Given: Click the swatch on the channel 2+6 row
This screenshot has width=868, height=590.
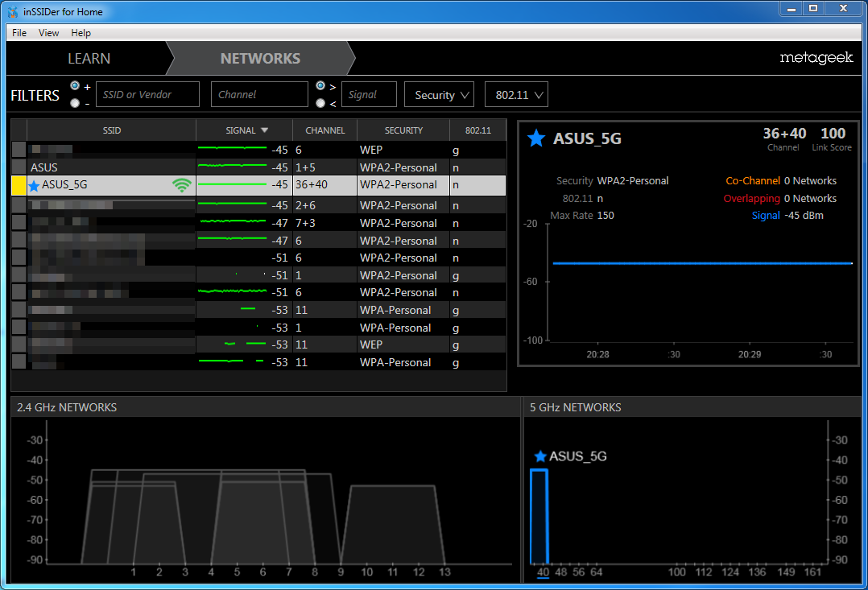Looking at the screenshot, I should (19, 205).
